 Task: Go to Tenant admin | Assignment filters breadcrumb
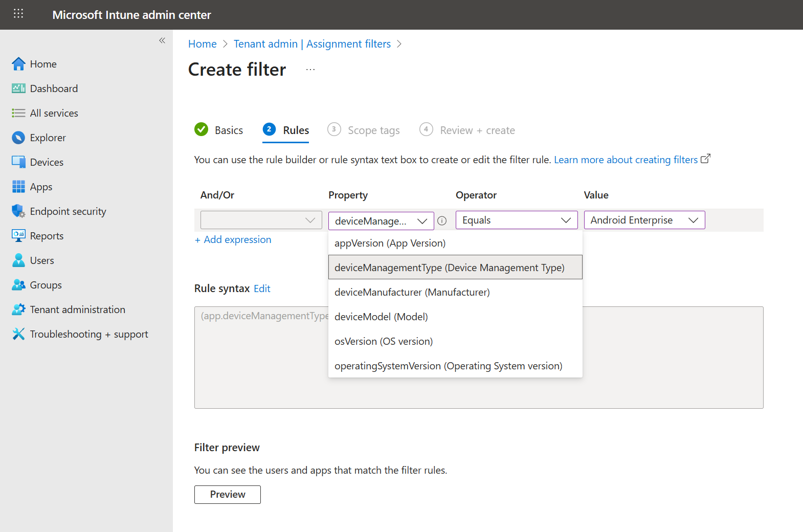(312, 44)
